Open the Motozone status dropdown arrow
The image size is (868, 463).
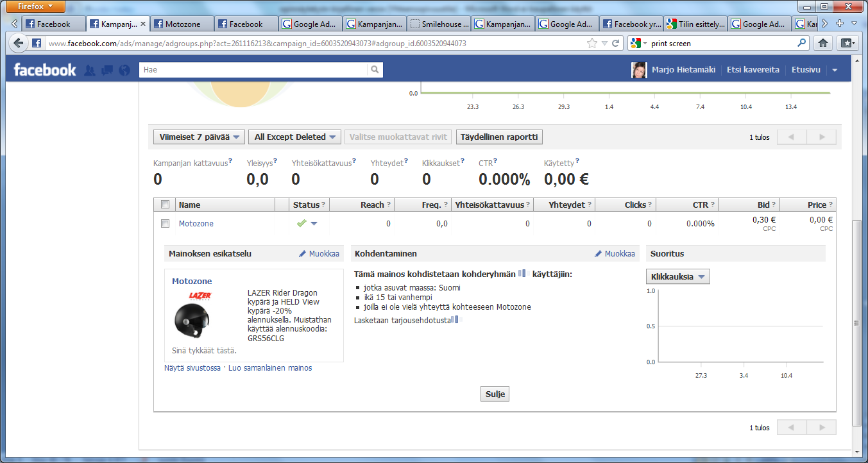click(x=314, y=223)
